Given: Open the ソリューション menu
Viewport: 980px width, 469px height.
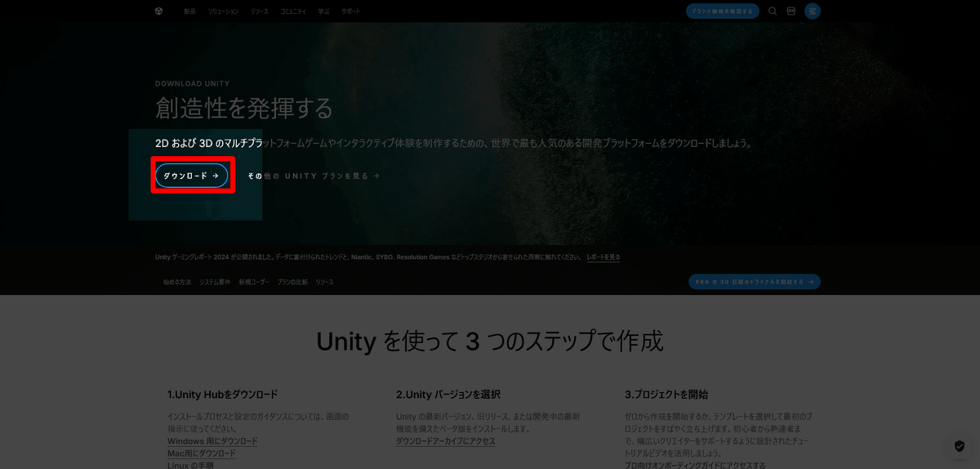Looking at the screenshot, I should pyautogui.click(x=223, y=11).
